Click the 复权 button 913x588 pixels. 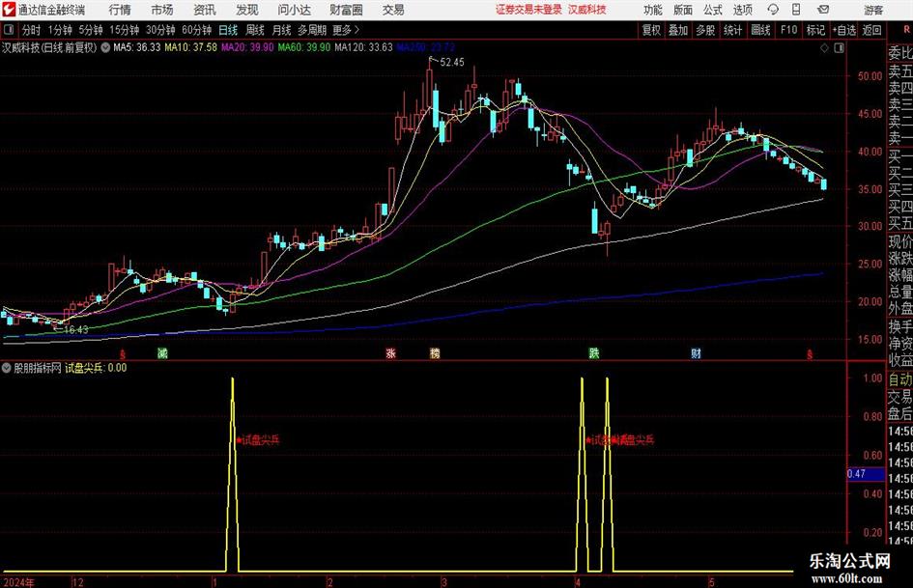tap(651, 30)
